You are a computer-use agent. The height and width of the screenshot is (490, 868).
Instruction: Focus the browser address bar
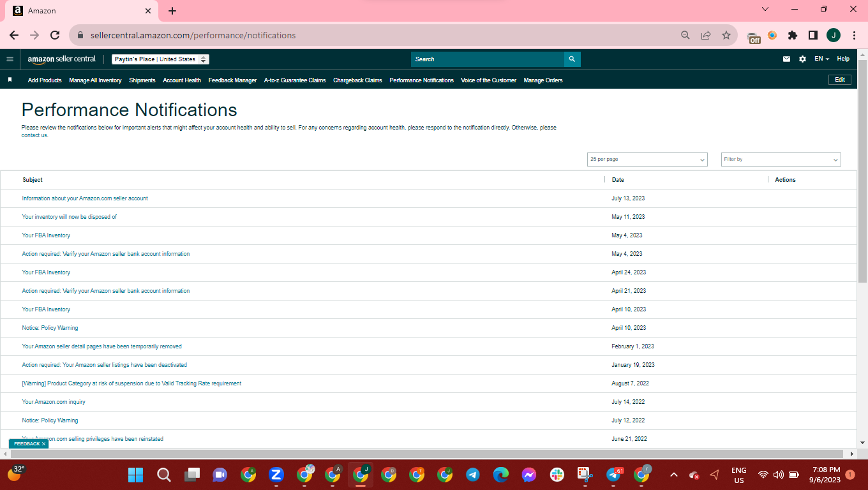383,36
